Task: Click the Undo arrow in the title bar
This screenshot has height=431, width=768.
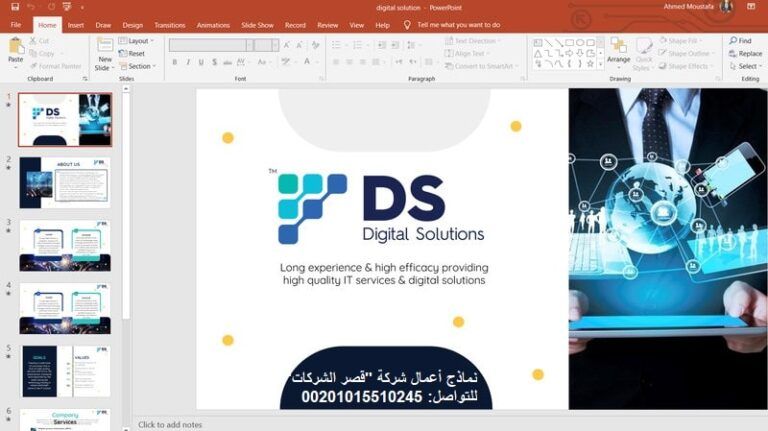Action: [x=31, y=7]
